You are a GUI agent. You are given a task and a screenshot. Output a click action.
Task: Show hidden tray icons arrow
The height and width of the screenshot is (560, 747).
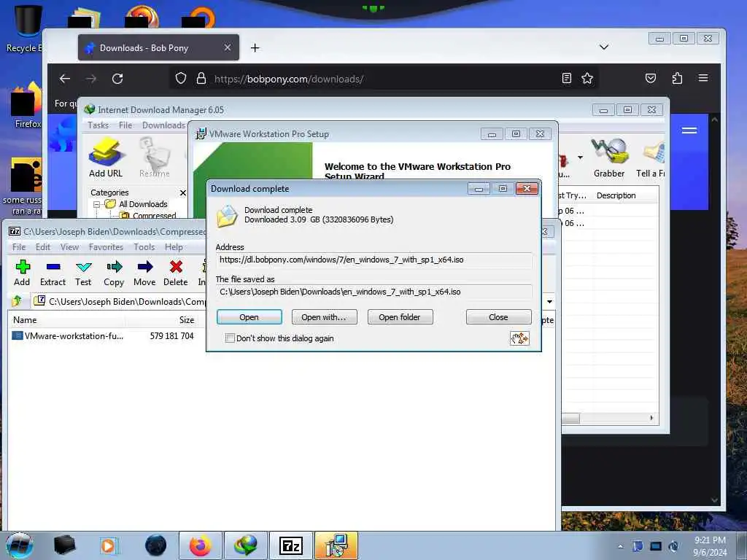(x=620, y=546)
